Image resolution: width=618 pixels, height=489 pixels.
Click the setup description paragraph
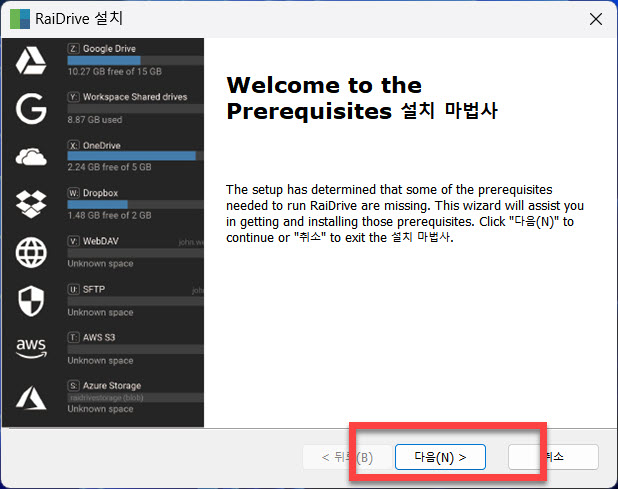click(x=405, y=214)
